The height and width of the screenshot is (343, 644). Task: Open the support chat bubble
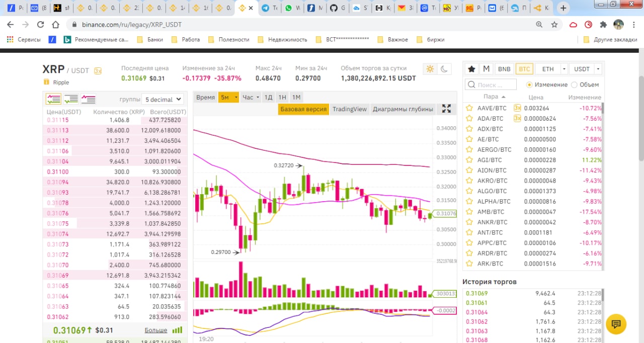pos(616,324)
